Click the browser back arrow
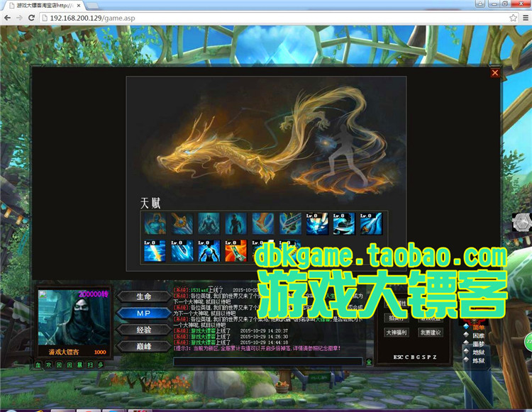The width and height of the screenshot is (532, 412). tap(8, 18)
